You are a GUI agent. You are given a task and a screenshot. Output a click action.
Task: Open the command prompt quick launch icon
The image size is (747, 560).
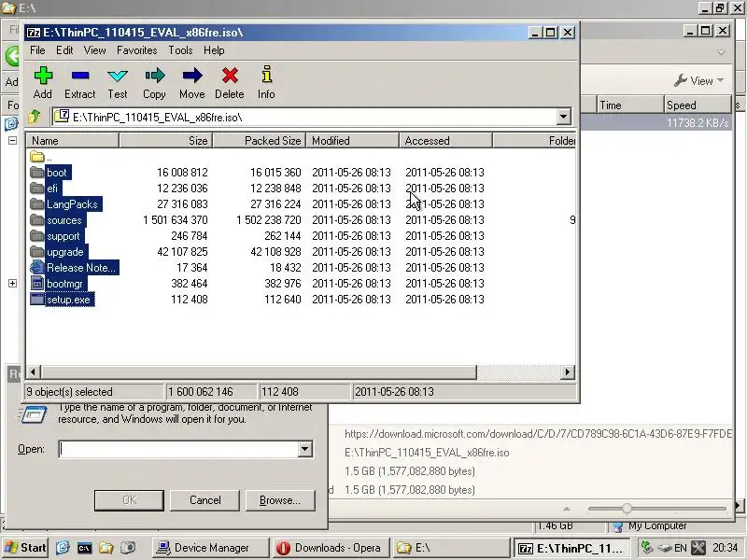(x=84, y=548)
